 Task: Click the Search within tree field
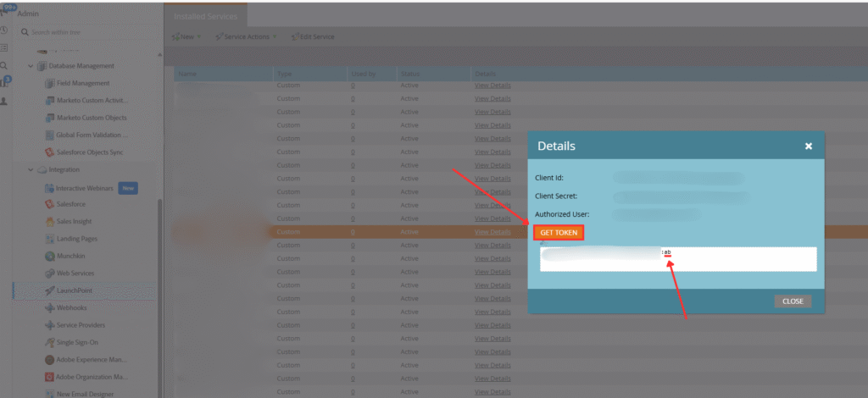[85, 32]
